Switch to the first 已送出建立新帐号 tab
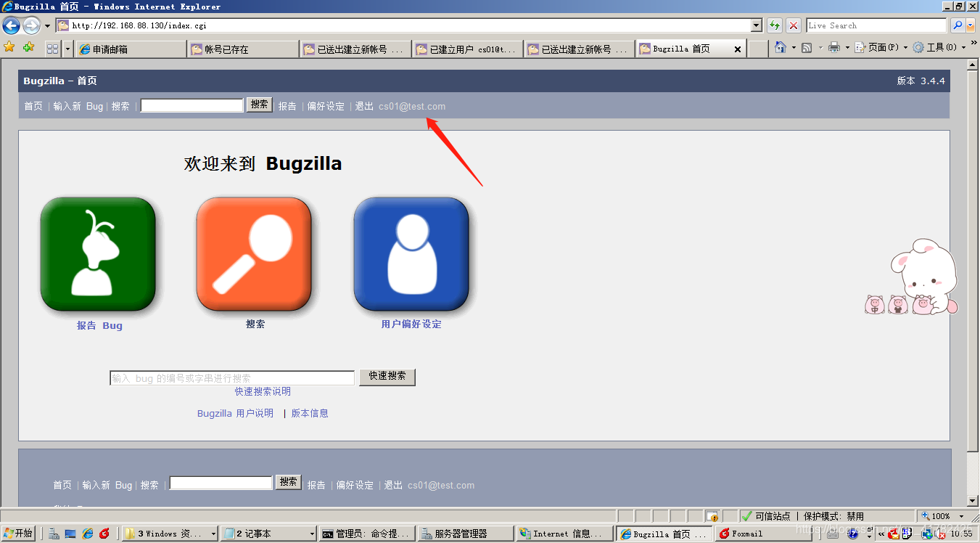 coord(355,49)
